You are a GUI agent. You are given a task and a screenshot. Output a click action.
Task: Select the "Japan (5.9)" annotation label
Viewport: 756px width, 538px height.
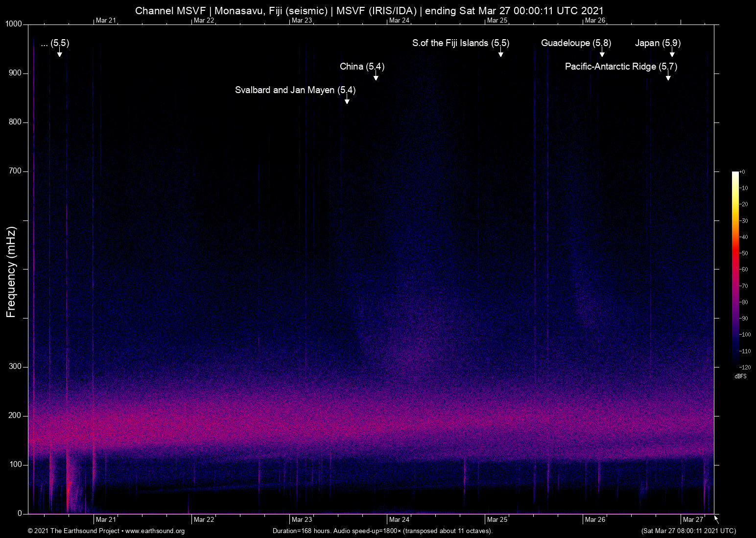click(658, 43)
